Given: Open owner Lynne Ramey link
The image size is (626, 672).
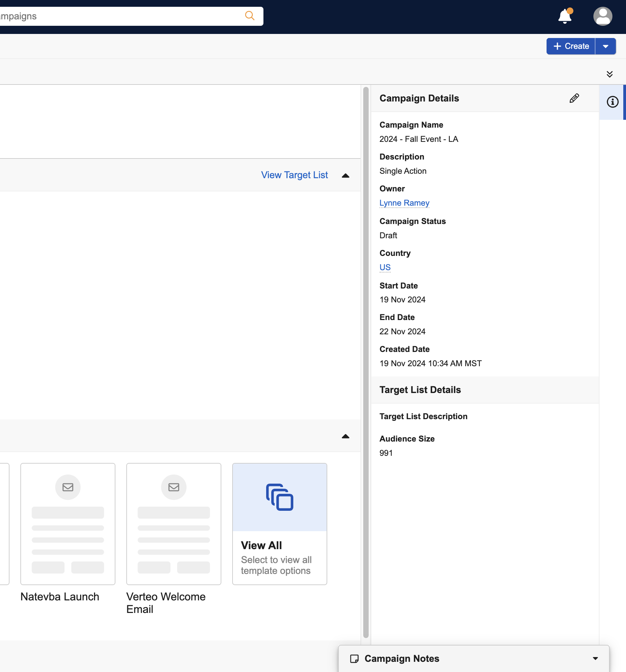Looking at the screenshot, I should [x=404, y=203].
